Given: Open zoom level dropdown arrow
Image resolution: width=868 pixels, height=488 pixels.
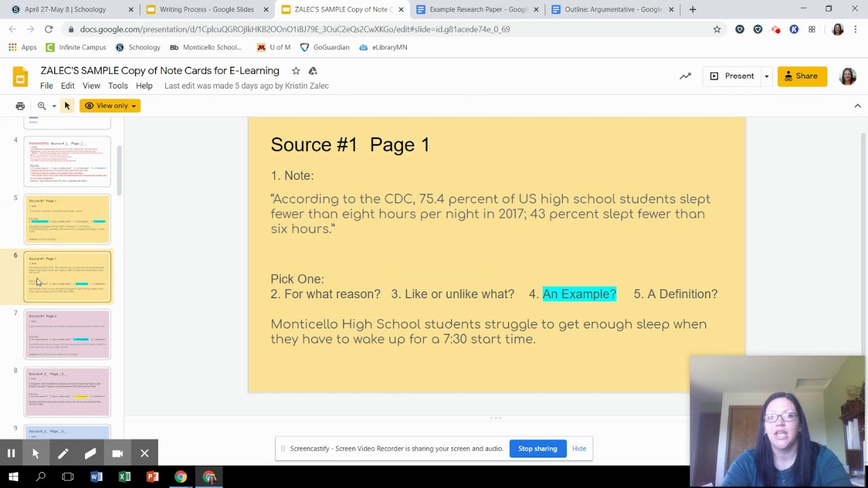Looking at the screenshot, I should click(x=54, y=106).
